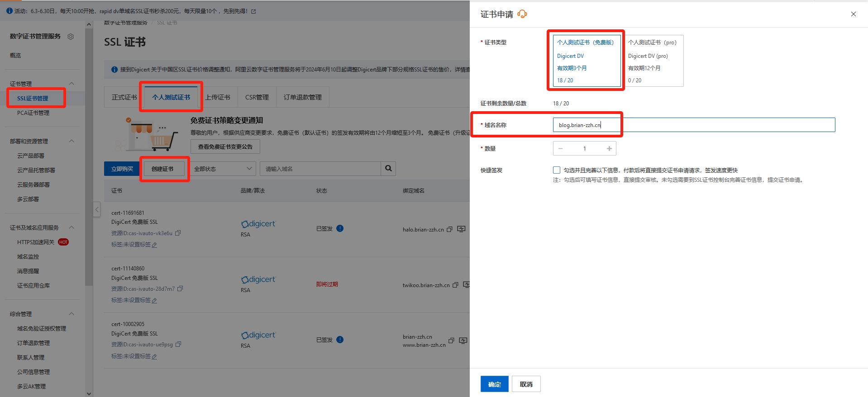Click the HOT badge on HTTPS加速网关
This screenshot has height=397, width=868.
click(63, 242)
